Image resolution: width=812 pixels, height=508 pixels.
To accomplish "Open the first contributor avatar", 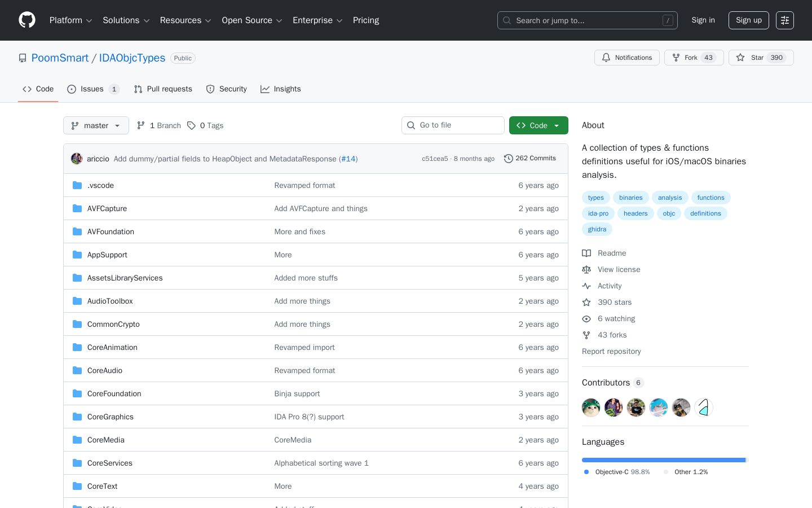I will click(591, 408).
